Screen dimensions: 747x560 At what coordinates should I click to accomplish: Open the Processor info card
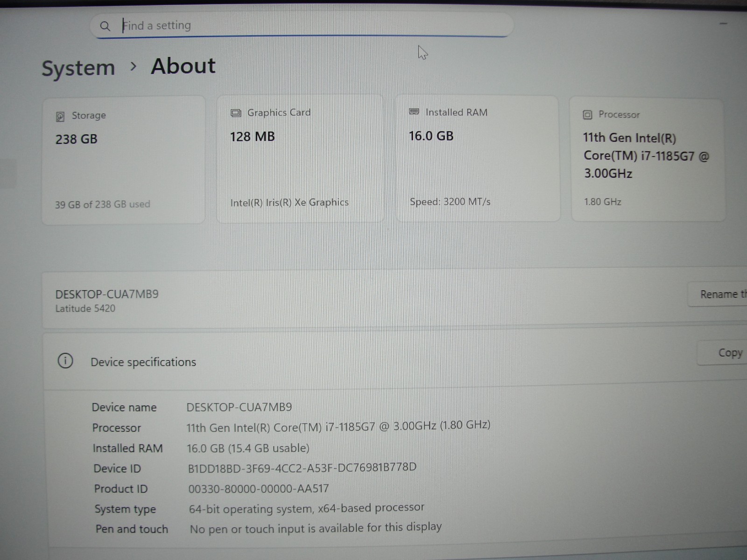(x=648, y=159)
